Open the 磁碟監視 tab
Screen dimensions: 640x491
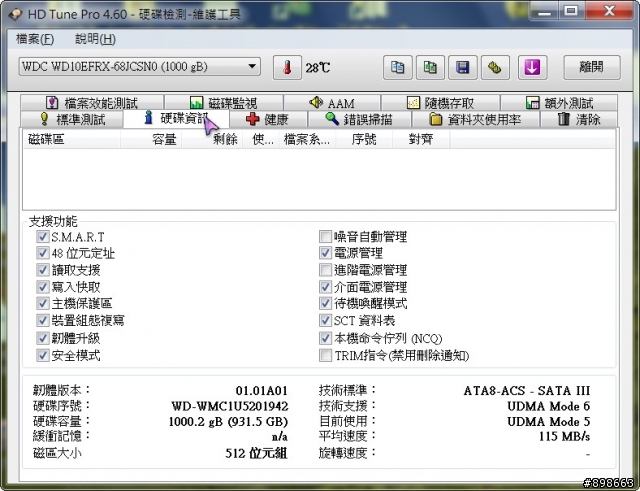(224, 103)
